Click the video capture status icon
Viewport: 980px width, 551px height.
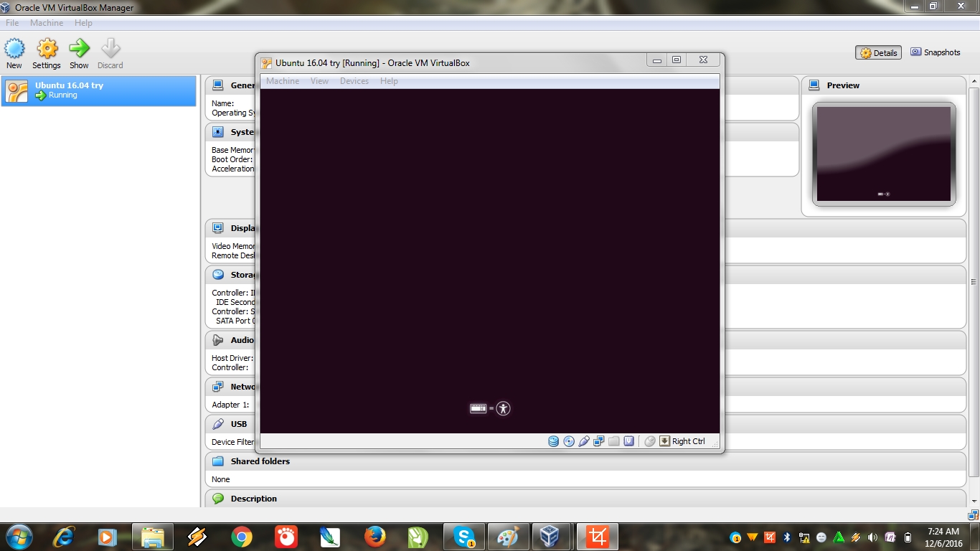[x=628, y=441]
